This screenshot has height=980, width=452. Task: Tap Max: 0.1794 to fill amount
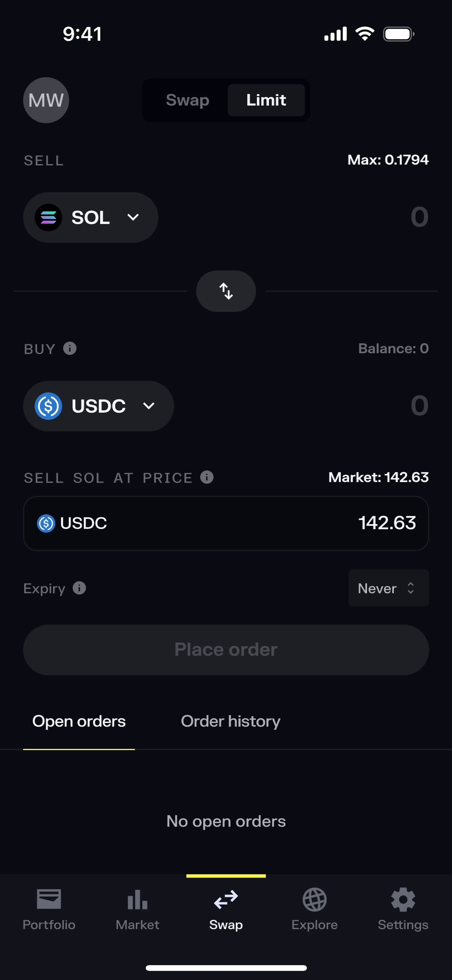[x=388, y=160]
